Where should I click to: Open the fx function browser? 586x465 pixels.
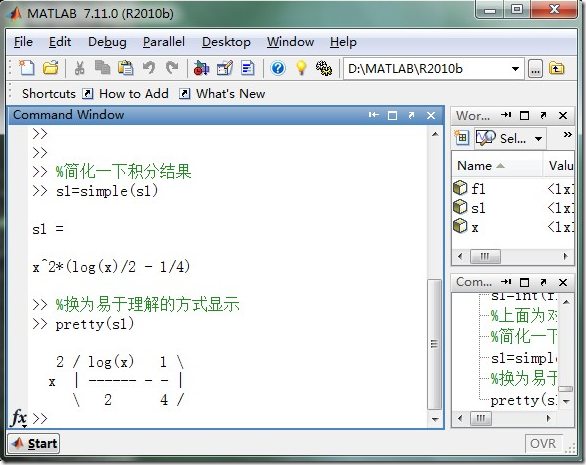[x=19, y=418]
